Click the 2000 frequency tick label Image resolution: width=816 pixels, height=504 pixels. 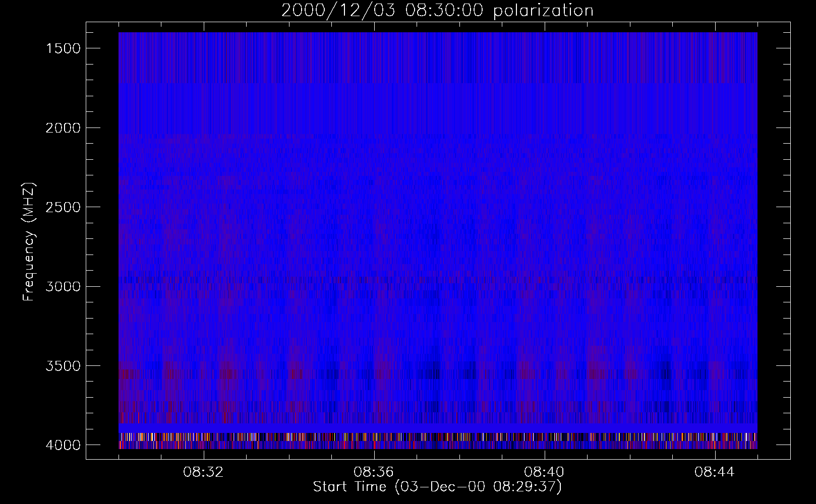(x=63, y=128)
